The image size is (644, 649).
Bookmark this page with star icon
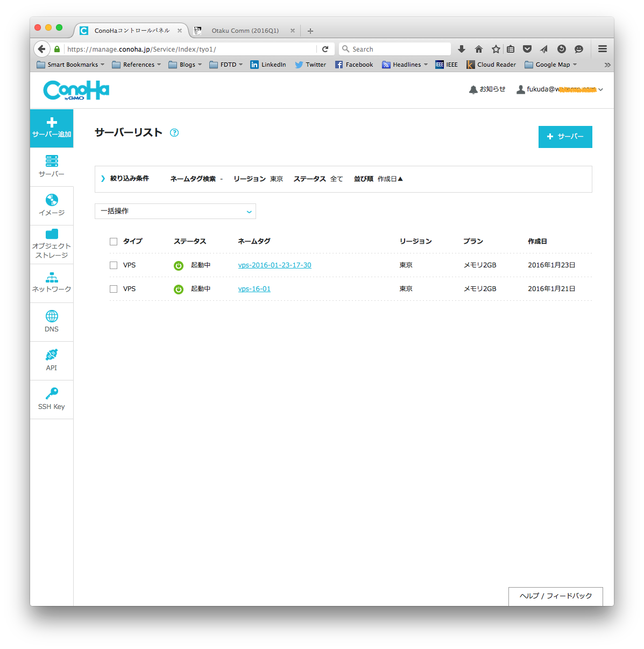[496, 49]
